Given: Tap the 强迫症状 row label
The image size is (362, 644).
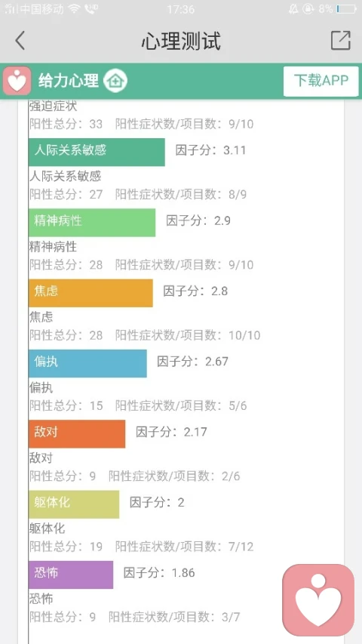Looking at the screenshot, I should click(x=53, y=106).
